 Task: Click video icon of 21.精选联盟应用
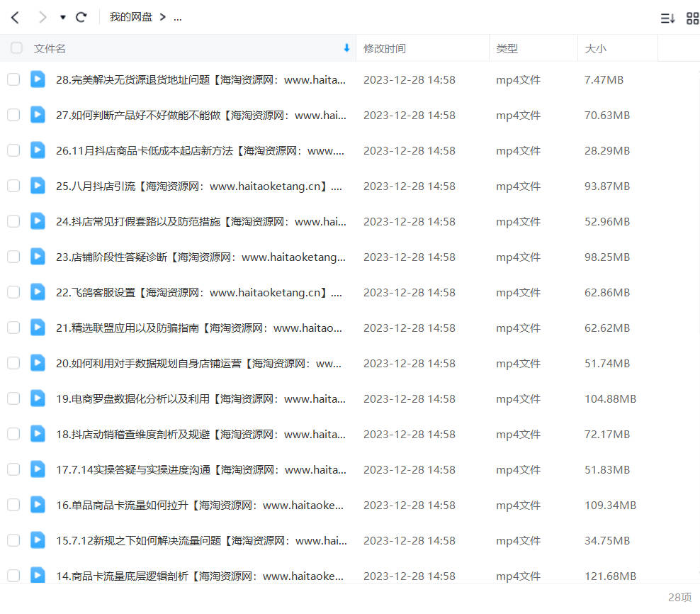[x=38, y=327]
